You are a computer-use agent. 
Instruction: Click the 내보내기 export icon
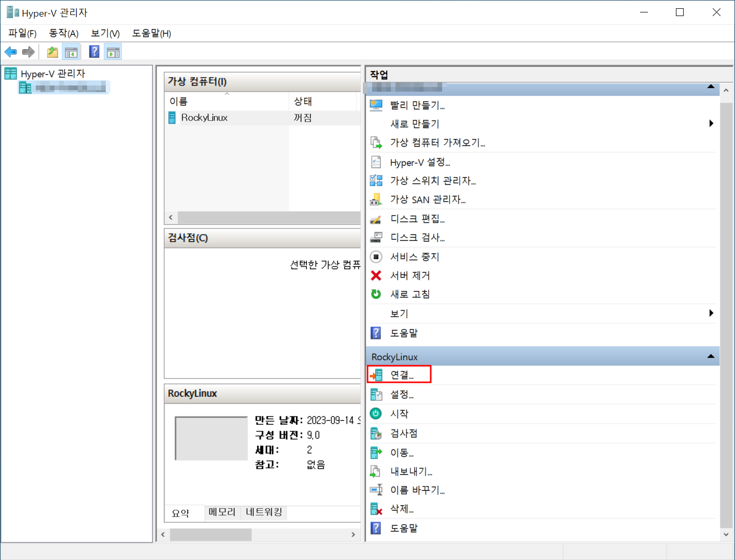pyautogui.click(x=375, y=471)
